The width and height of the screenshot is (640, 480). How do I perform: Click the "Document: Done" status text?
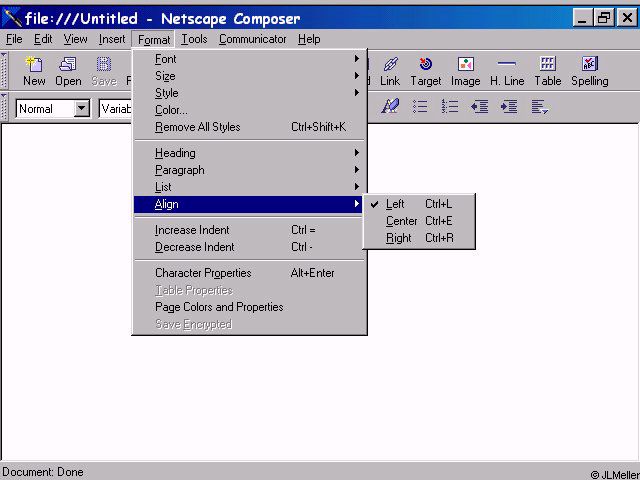(x=43, y=472)
